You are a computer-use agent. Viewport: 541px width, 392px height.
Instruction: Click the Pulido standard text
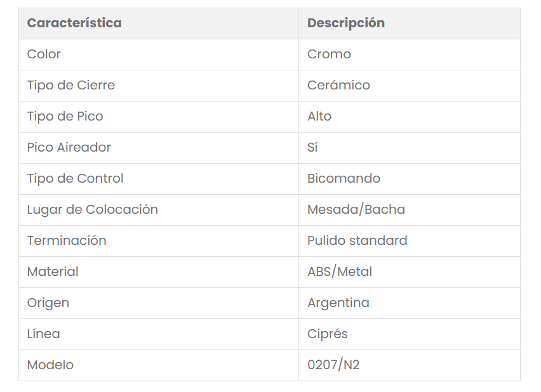[x=357, y=240]
